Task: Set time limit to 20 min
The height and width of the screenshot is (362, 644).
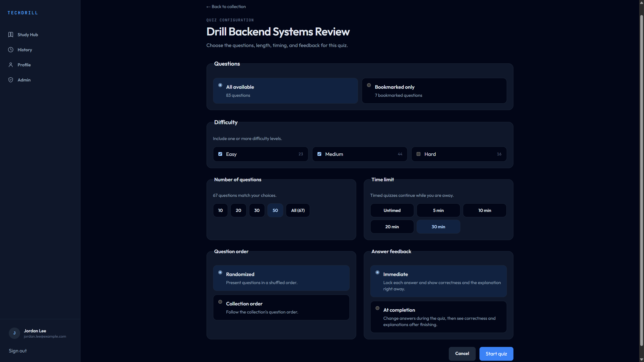Action: click(x=392, y=227)
